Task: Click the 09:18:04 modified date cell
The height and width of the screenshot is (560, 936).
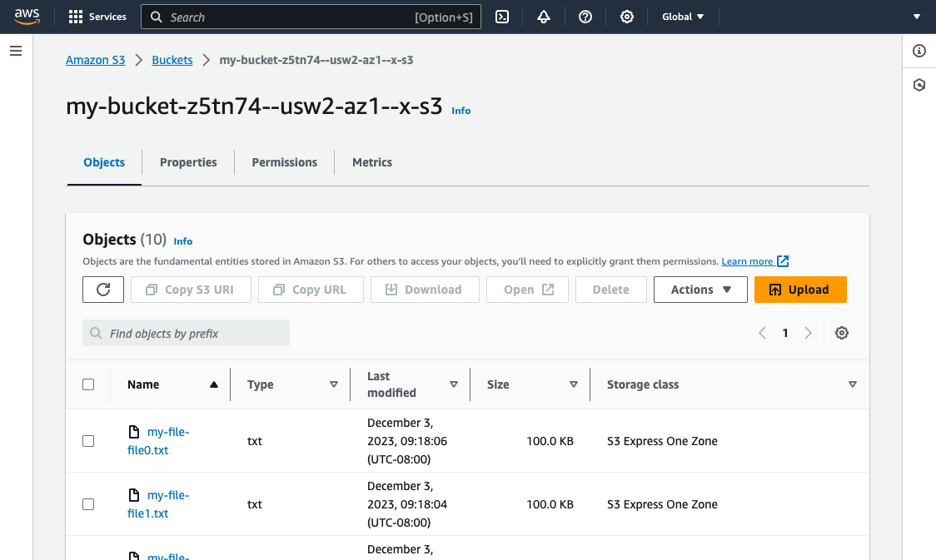Action: point(407,504)
